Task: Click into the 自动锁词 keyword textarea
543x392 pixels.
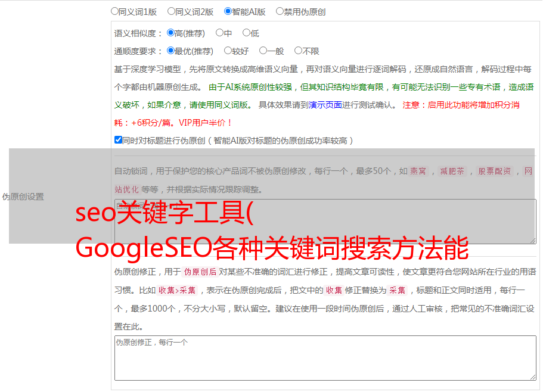Action: point(325,222)
